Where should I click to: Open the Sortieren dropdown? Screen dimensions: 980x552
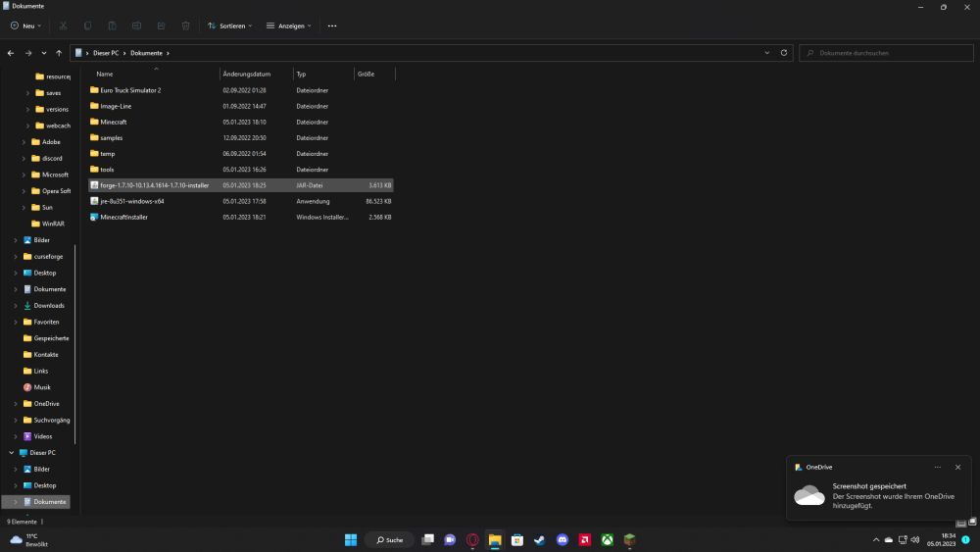pos(230,25)
